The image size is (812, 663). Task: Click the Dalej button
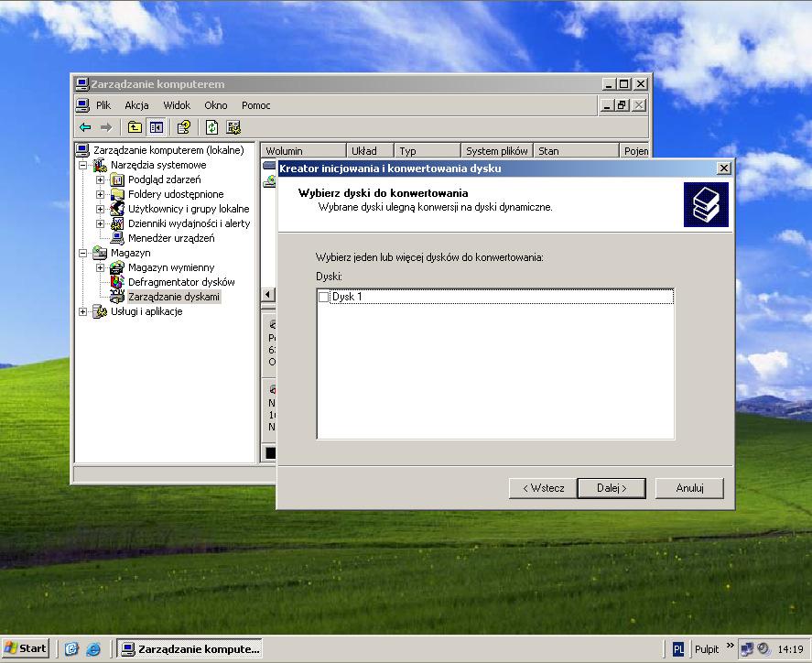(x=612, y=488)
